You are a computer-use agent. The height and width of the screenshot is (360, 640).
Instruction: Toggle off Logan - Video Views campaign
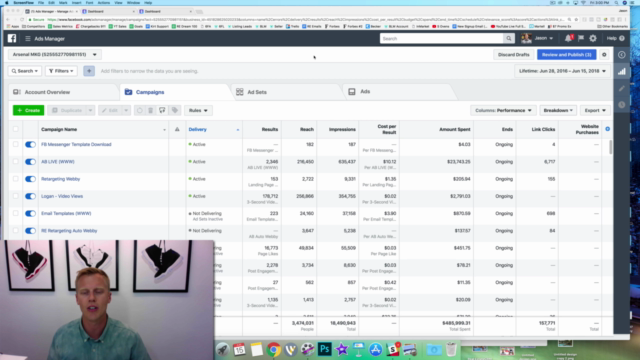pos(30,196)
